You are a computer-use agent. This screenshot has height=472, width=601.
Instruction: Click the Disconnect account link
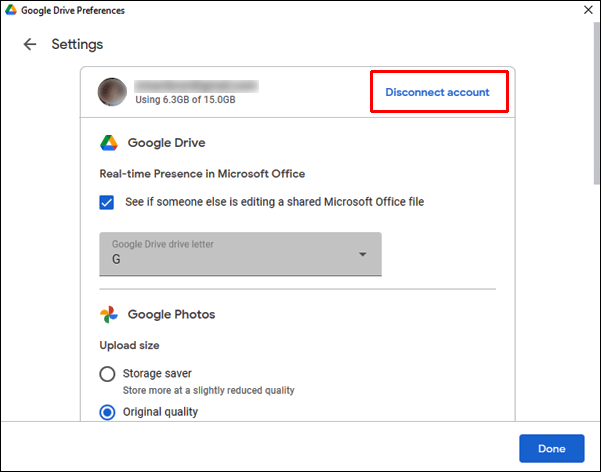coord(437,92)
